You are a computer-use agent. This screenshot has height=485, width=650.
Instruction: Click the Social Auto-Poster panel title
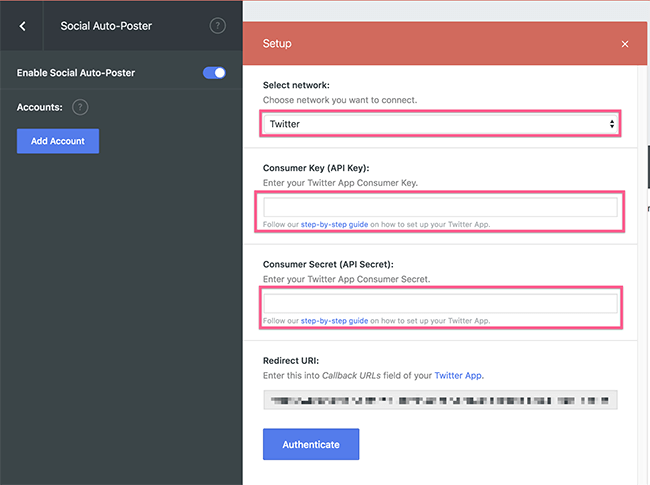coord(106,26)
